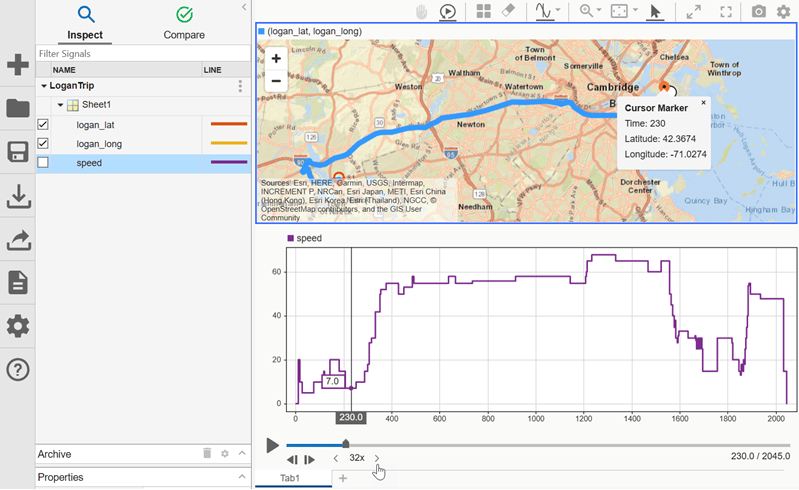Open help question mark icon
The width and height of the screenshot is (799, 490).
point(18,369)
